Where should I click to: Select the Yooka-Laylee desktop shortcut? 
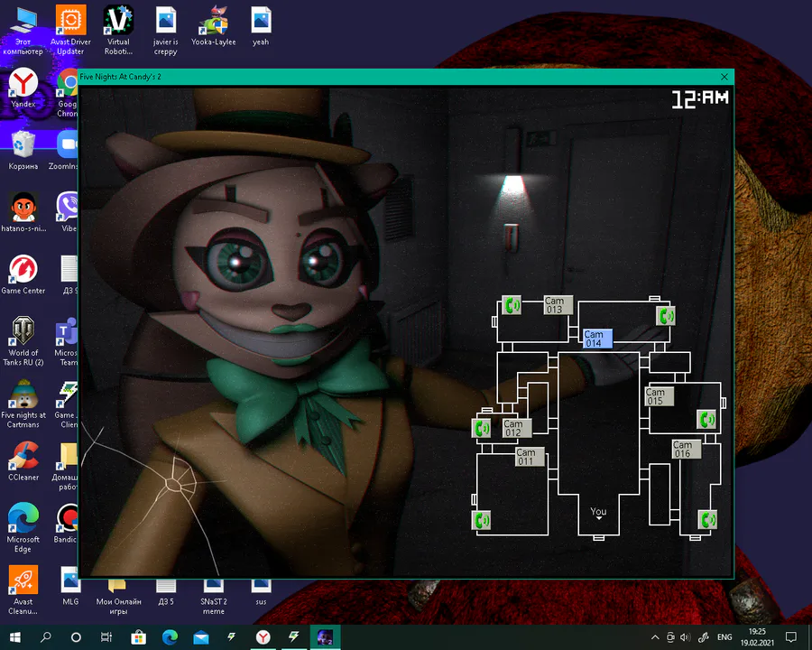tap(213, 26)
